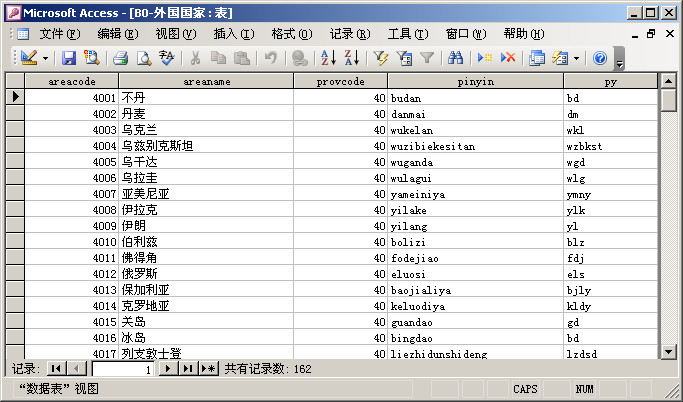Expand the View mode dropdown arrow
The width and height of the screenshot is (683, 402).
click(45, 58)
